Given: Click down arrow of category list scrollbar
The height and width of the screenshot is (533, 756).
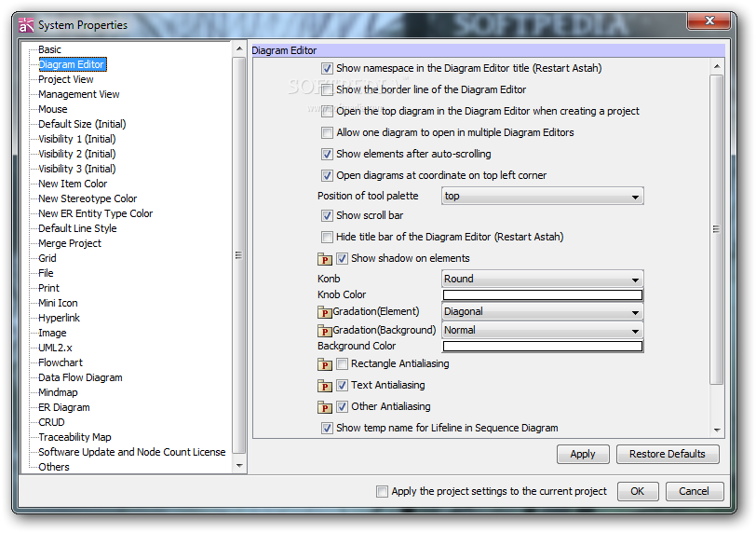Looking at the screenshot, I should pos(239,466).
